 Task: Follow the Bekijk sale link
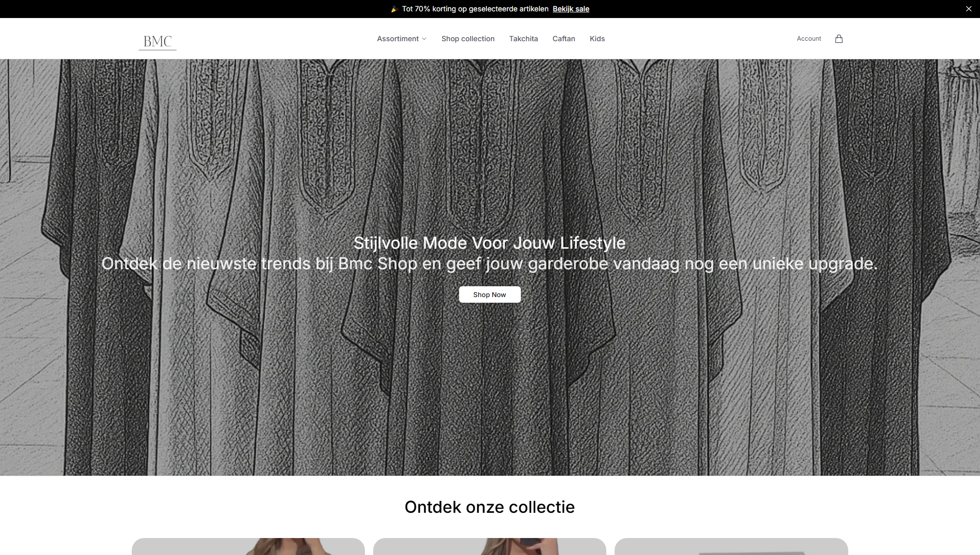571,9
